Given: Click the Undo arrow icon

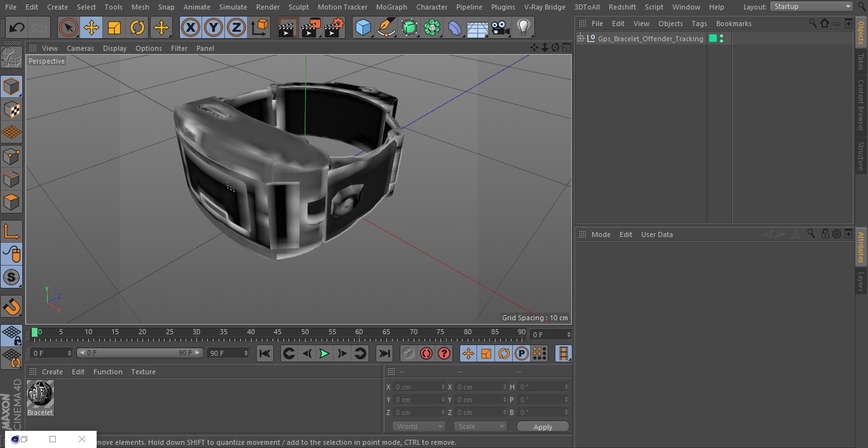Looking at the screenshot, I should [17, 27].
